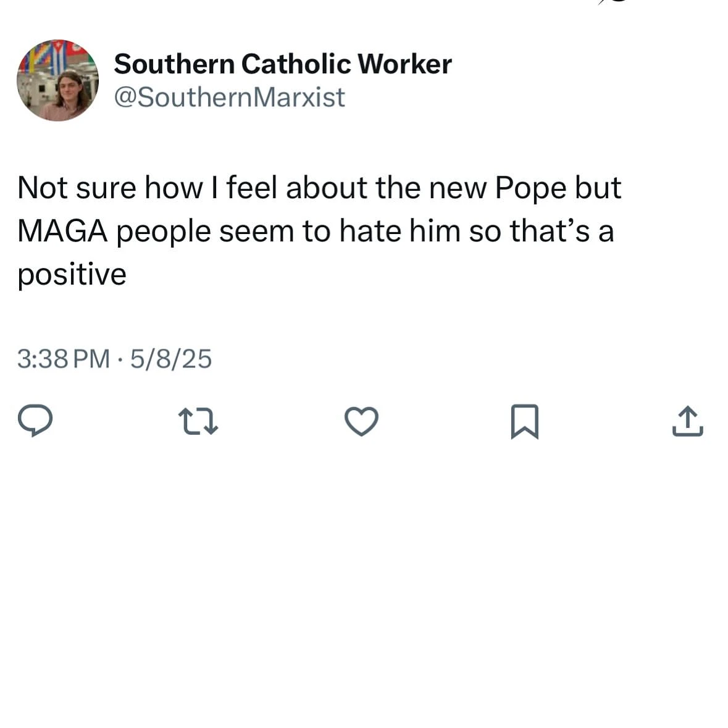Click the word "Worker" in the display name
Image resolution: width=728 pixels, height=728 pixels.
tap(405, 64)
